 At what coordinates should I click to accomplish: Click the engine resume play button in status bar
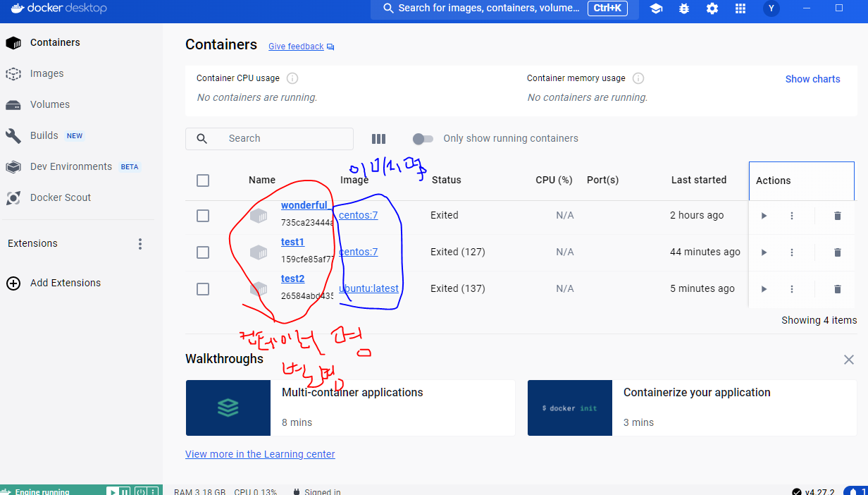tap(112, 491)
